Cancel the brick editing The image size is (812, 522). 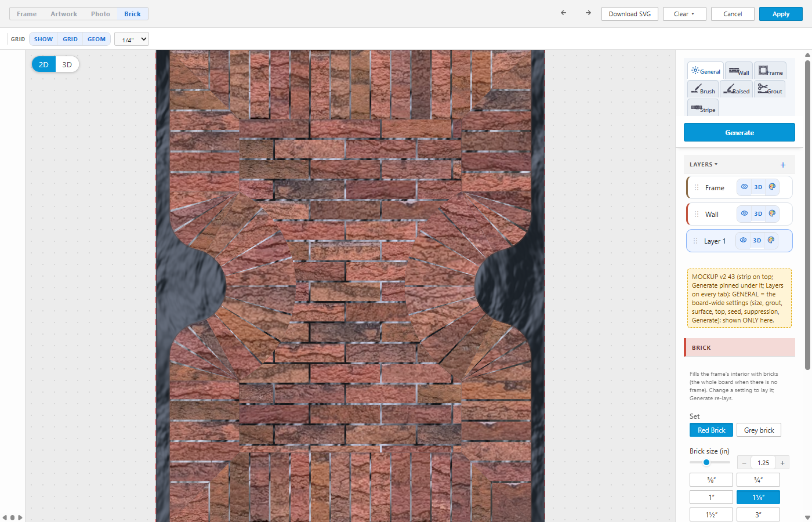tap(733, 14)
